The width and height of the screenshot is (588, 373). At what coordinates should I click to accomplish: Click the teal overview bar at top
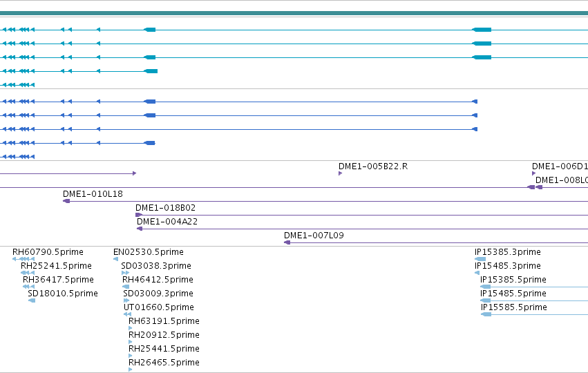pyautogui.click(x=294, y=13)
